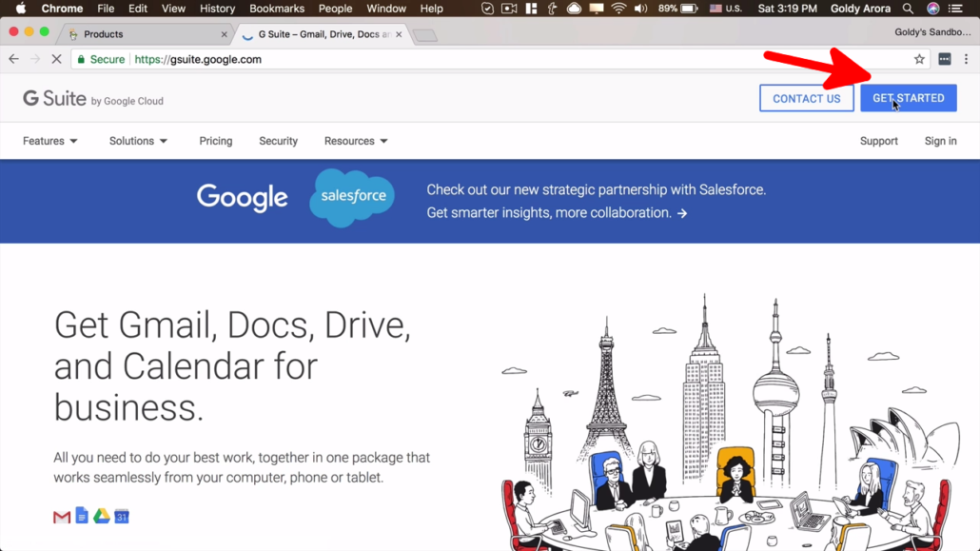The image size is (980, 551).
Task: Click the Siri icon in menu bar
Action: coord(932,9)
